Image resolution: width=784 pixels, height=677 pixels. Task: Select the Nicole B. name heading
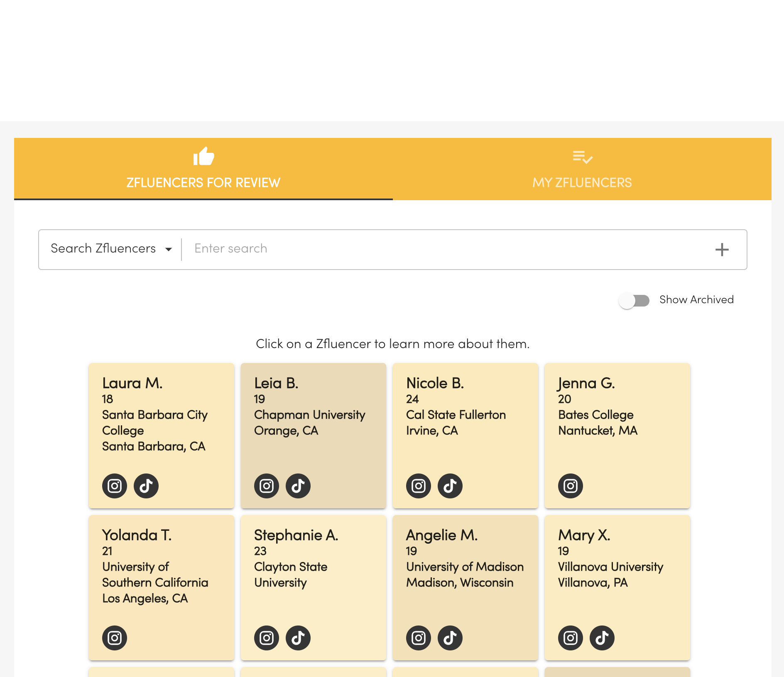(435, 383)
